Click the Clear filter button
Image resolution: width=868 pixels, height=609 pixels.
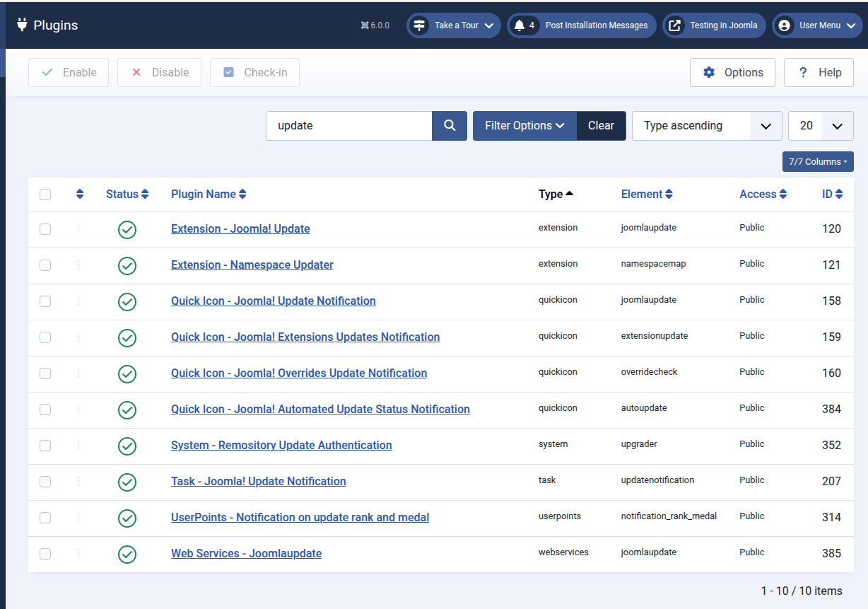(601, 126)
